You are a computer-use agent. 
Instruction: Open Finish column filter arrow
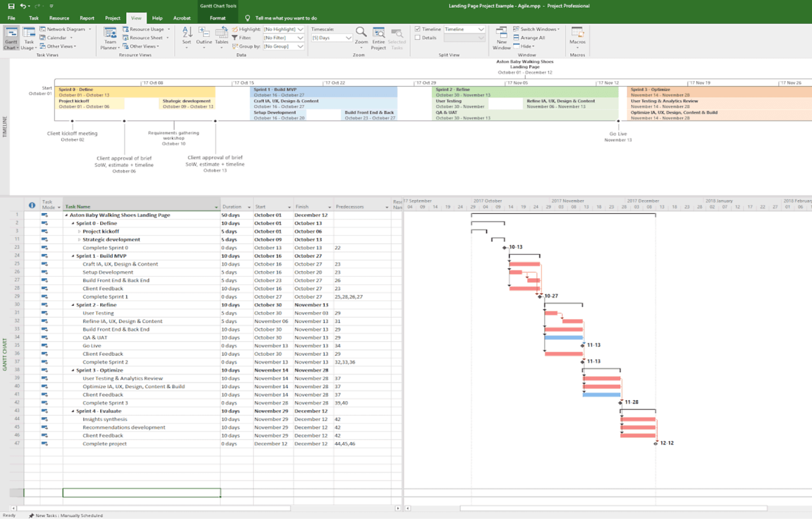[x=329, y=207]
